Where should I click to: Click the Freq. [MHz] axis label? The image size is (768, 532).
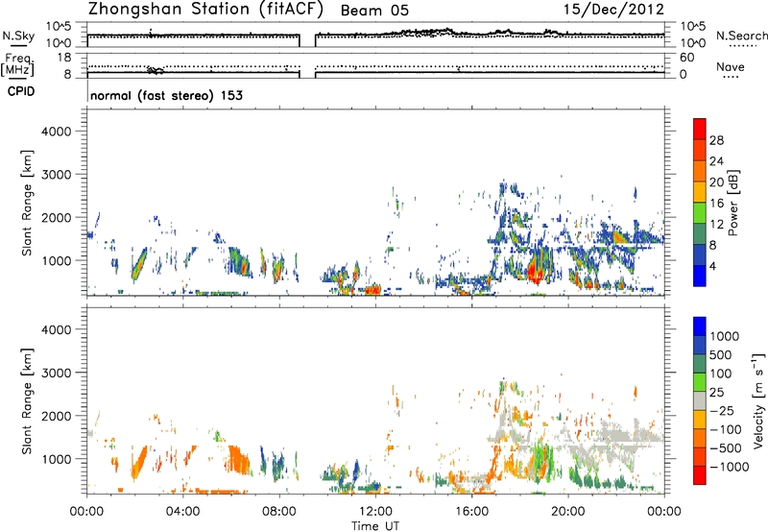[18, 65]
